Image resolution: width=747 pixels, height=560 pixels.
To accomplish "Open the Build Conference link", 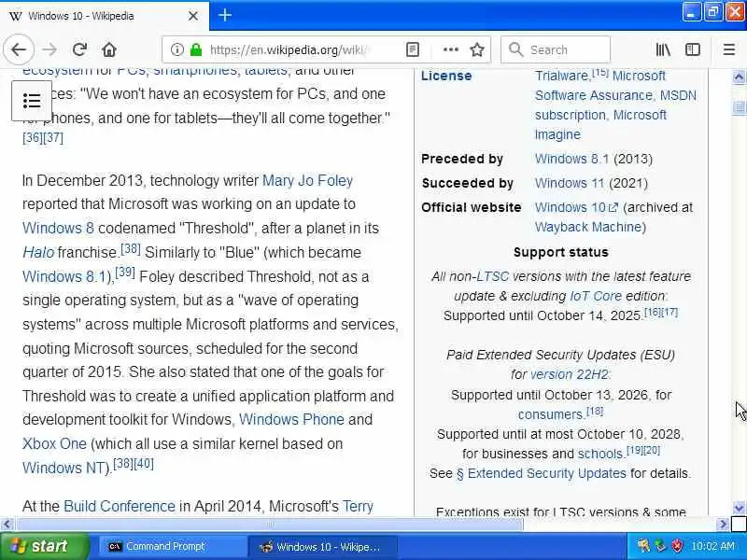I will pos(120,506).
